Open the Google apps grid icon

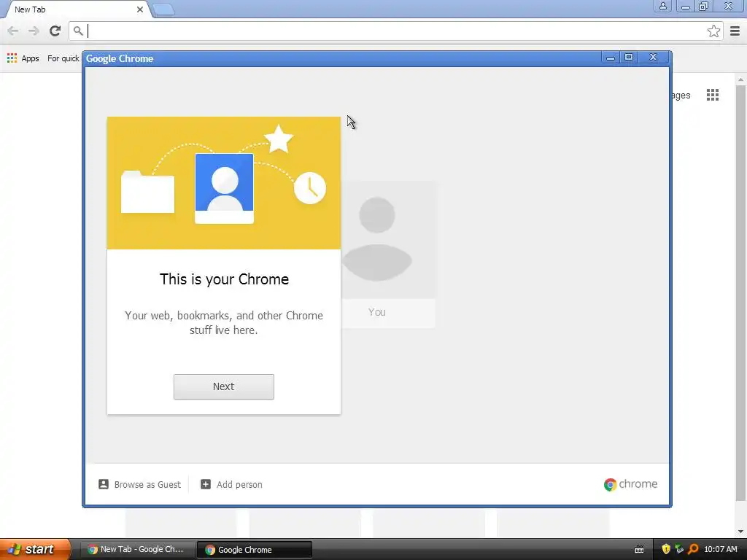point(713,95)
